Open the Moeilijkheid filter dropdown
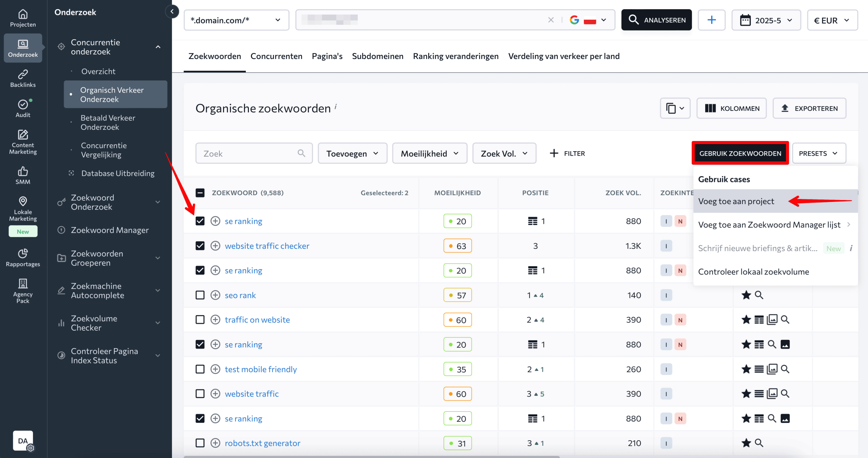This screenshot has width=868, height=458. [430, 153]
